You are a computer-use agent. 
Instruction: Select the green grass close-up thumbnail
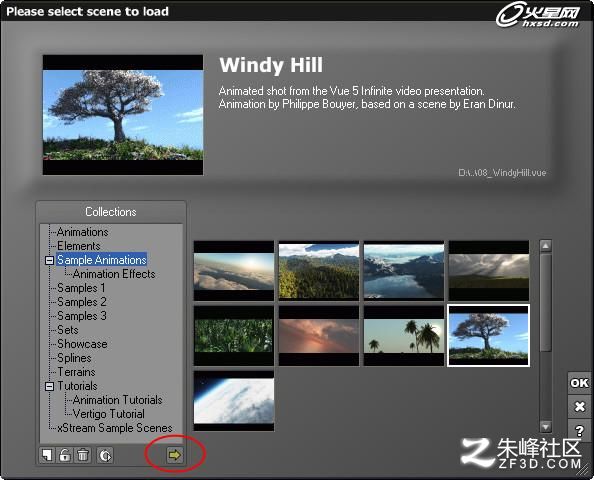pos(234,336)
